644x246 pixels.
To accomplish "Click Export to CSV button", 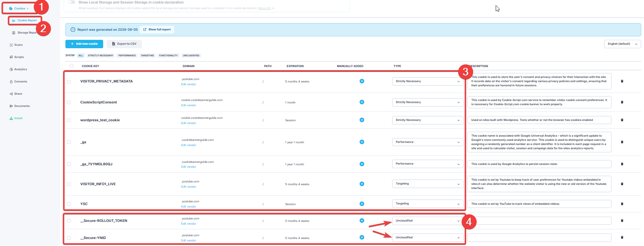I will point(124,44).
